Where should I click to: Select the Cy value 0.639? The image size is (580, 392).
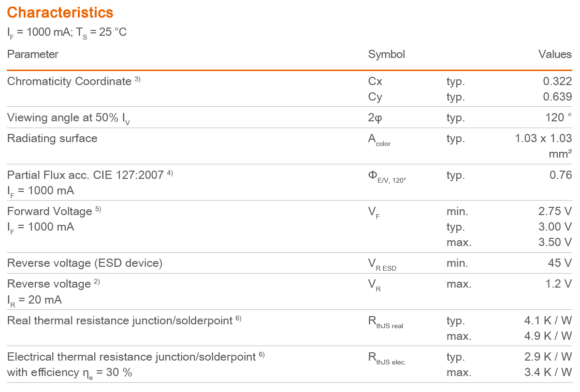tap(557, 97)
